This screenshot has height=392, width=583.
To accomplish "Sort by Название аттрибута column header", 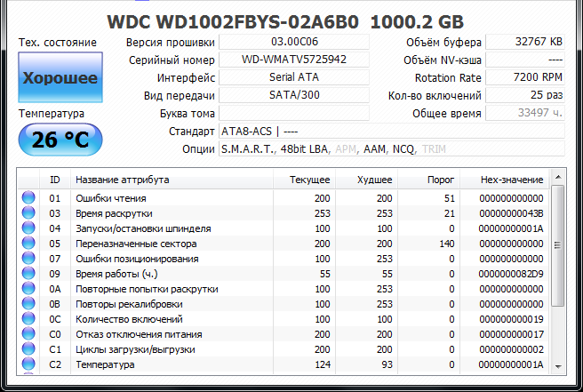I will click(172, 180).
